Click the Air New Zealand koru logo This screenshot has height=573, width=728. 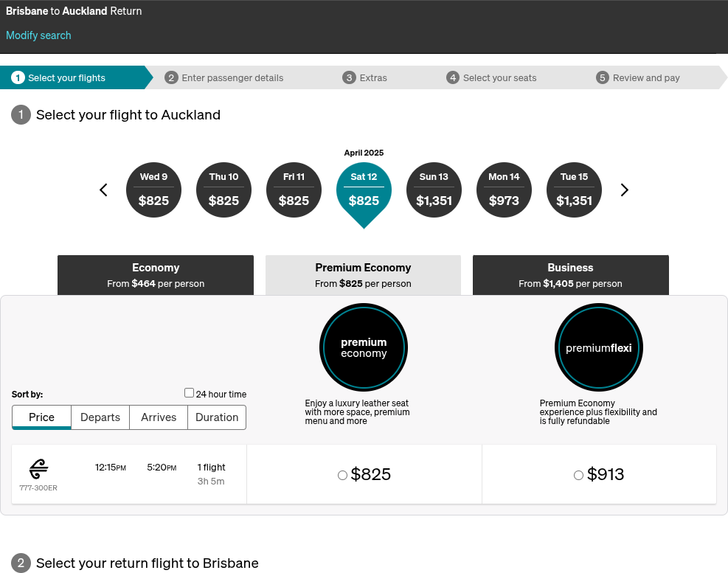(x=38, y=468)
